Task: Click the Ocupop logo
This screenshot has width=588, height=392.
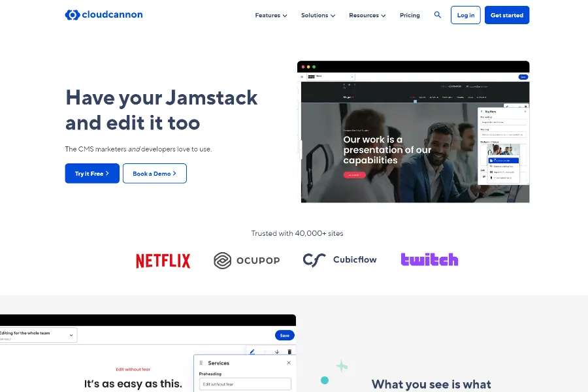Action: coord(246,261)
